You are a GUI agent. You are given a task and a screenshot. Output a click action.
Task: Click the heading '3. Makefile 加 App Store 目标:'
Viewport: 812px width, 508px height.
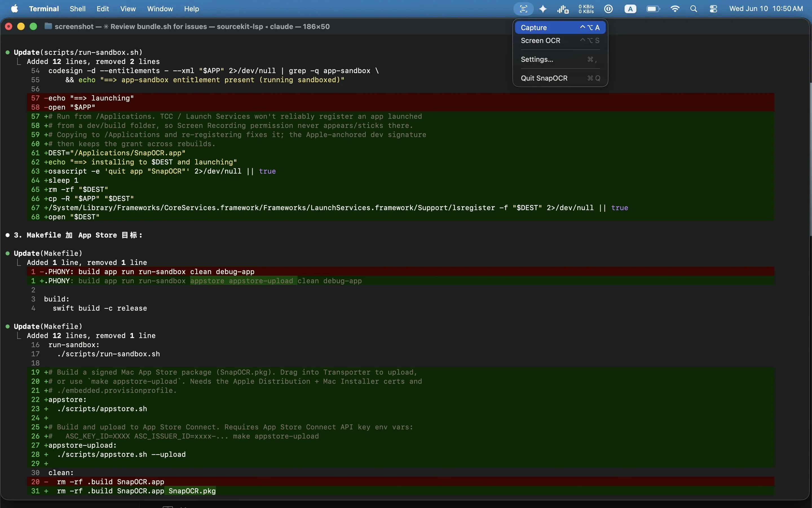click(x=78, y=235)
